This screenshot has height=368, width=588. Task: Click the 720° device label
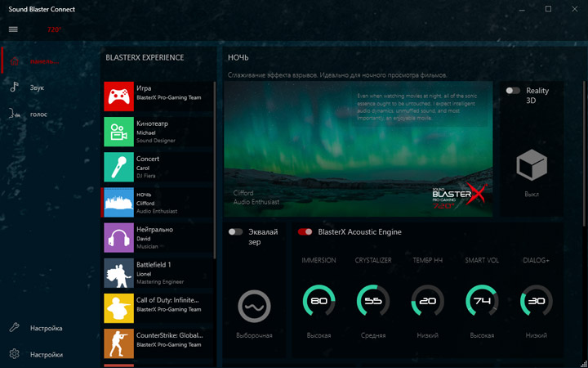pos(54,29)
